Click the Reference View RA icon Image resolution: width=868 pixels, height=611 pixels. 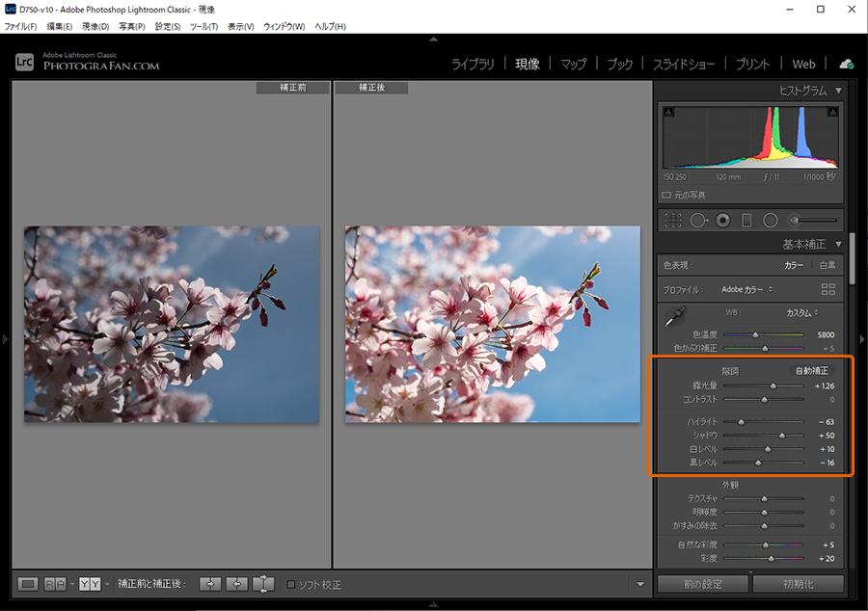(x=55, y=584)
